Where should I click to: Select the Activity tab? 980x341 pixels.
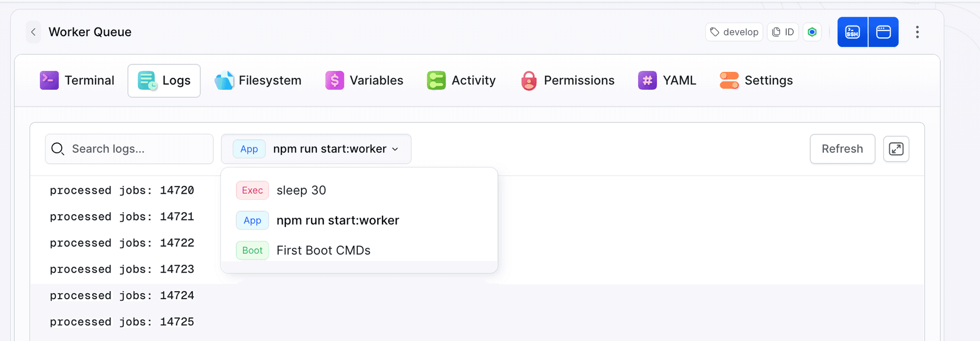pyautogui.click(x=461, y=81)
